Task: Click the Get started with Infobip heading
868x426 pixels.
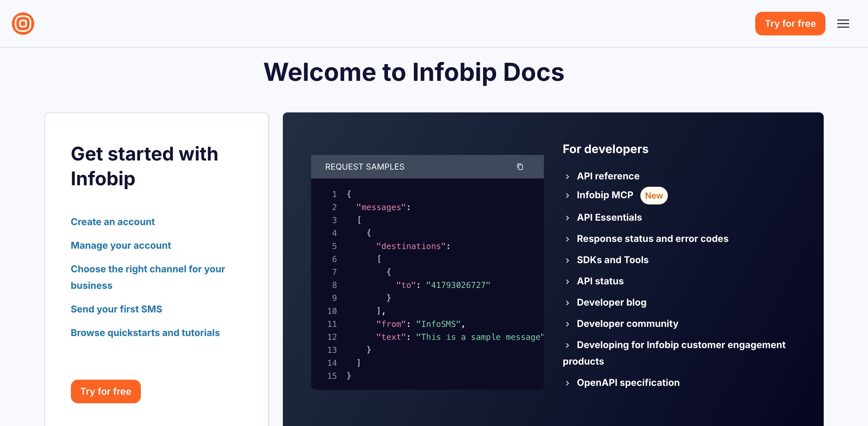Action: click(x=144, y=166)
